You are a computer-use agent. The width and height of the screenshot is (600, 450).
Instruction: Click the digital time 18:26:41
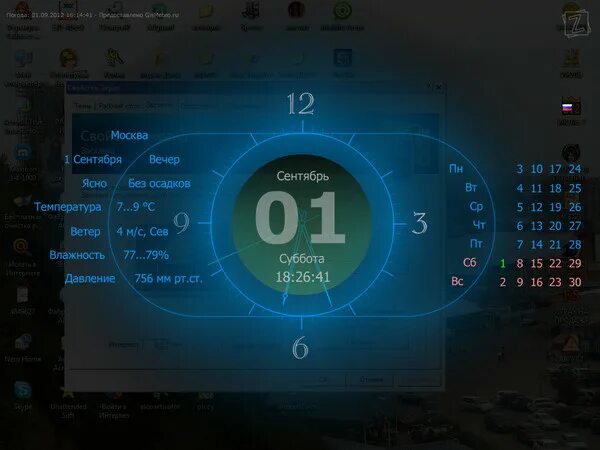click(x=303, y=277)
